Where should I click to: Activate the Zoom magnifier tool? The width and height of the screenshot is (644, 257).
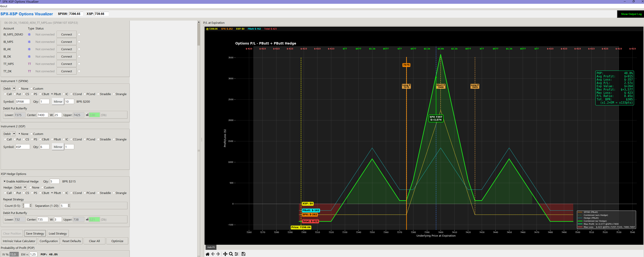231,254
